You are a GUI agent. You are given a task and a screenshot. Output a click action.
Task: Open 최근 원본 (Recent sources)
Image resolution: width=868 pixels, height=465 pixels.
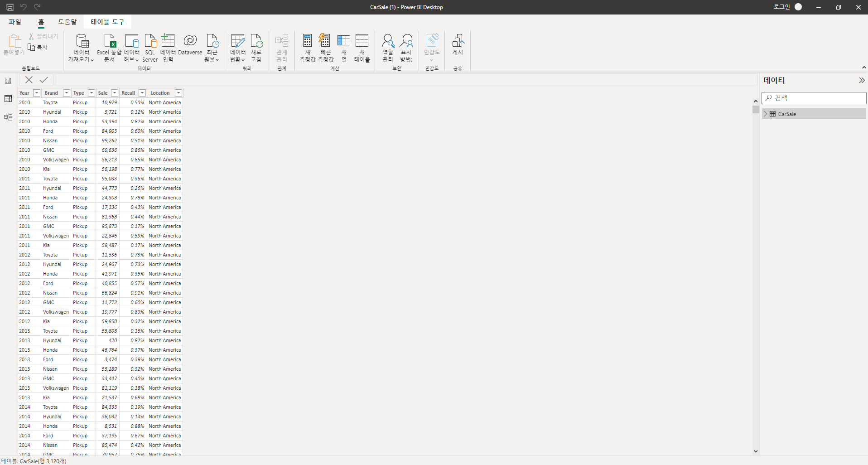click(x=212, y=48)
